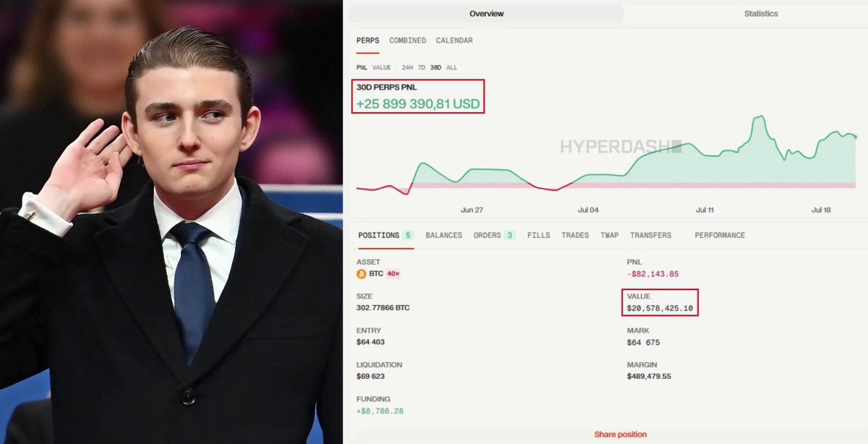Click the funding value +$8,786.28
Image resolution: width=868 pixels, height=444 pixels.
380,411
